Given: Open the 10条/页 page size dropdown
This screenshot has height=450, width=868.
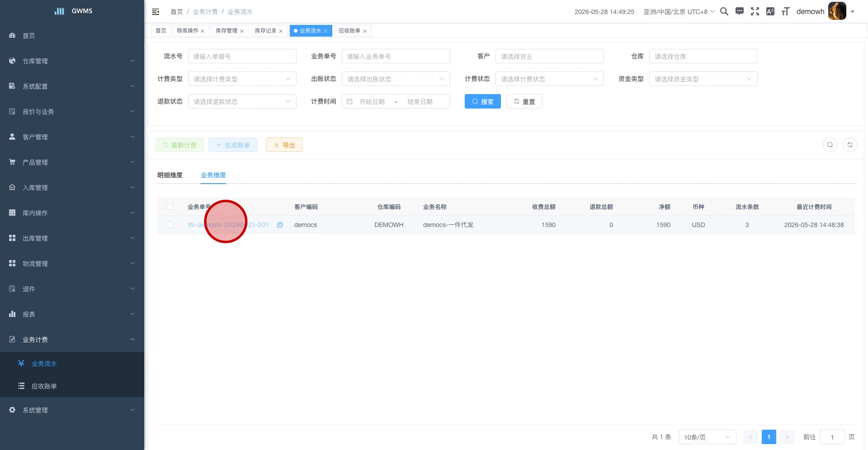Looking at the screenshot, I should (x=708, y=437).
